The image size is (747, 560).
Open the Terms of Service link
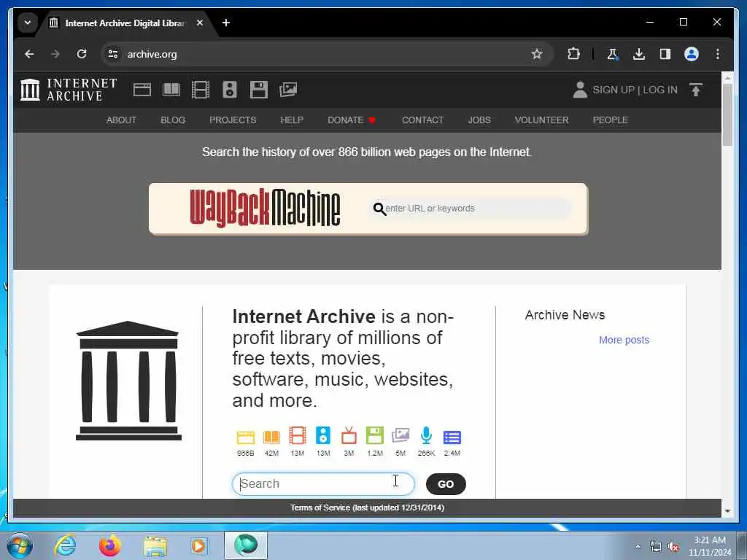[x=368, y=507]
